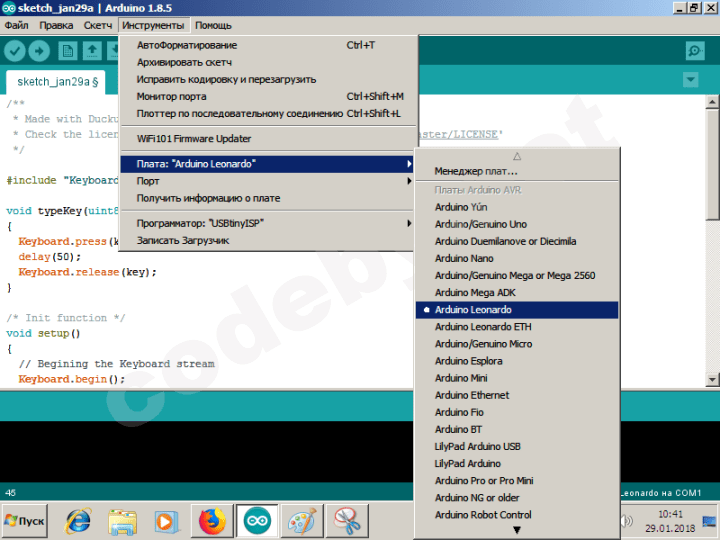Viewport: 720px width, 540px height.
Task: Launch Firefox from the taskbar
Action: tap(212, 521)
